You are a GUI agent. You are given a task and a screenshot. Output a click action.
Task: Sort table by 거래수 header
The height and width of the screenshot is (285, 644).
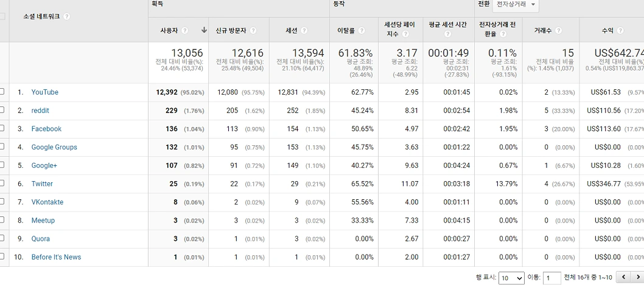[x=543, y=31]
